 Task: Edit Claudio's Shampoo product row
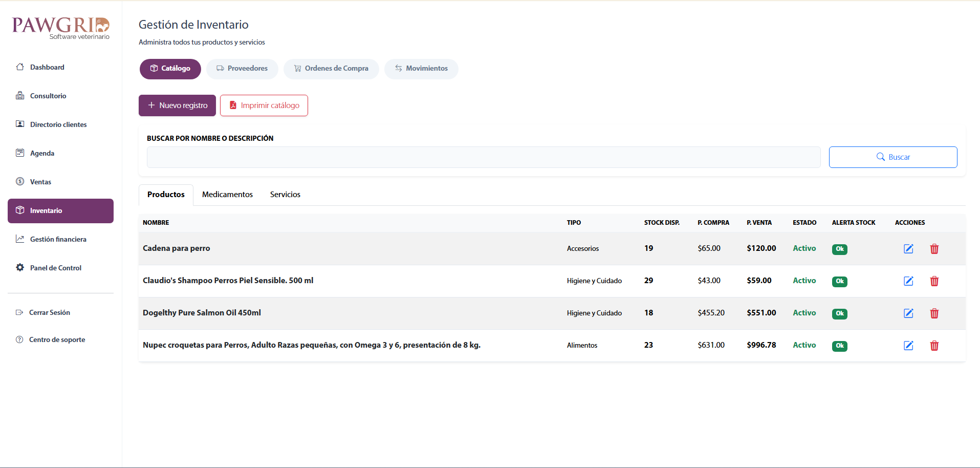click(x=908, y=281)
